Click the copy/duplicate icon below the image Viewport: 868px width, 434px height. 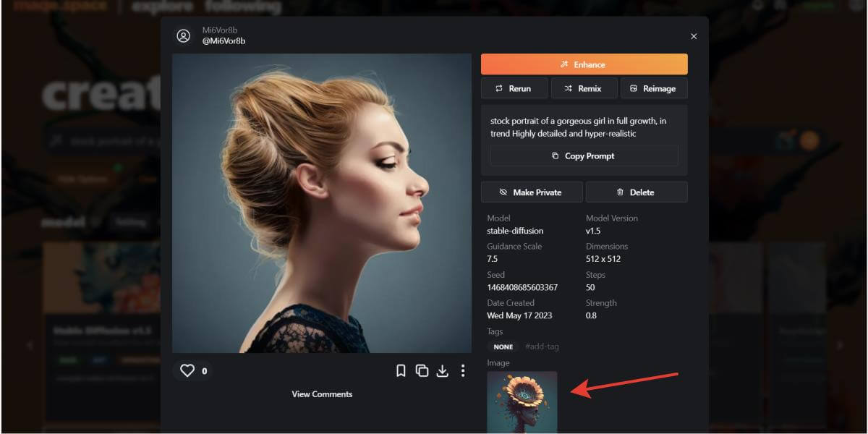tap(422, 370)
